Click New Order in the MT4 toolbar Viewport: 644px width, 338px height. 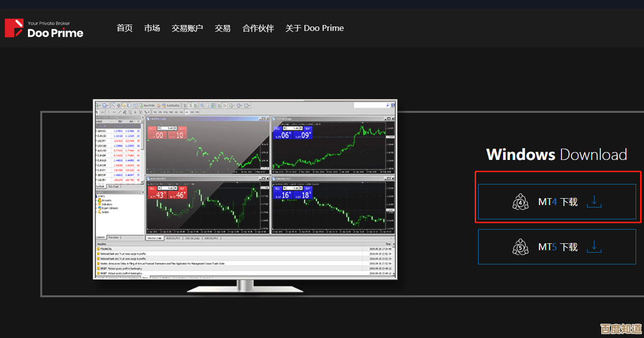tap(147, 105)
